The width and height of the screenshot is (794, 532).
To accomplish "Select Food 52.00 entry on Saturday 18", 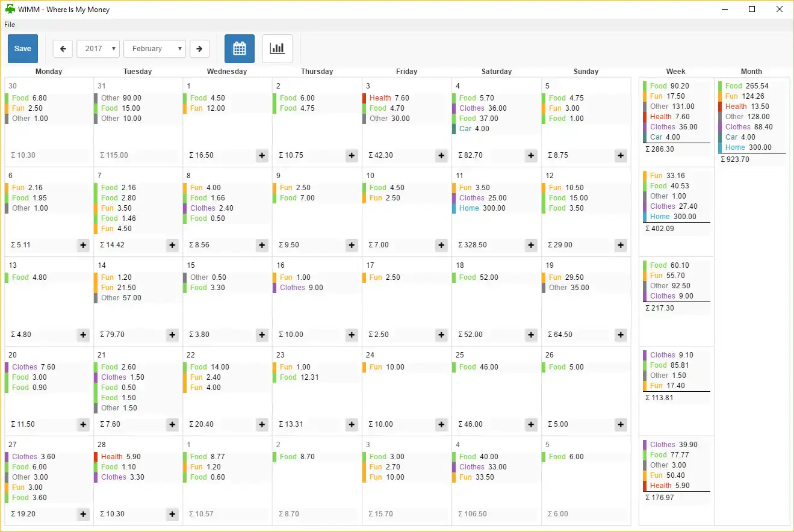I will (495, 277).
